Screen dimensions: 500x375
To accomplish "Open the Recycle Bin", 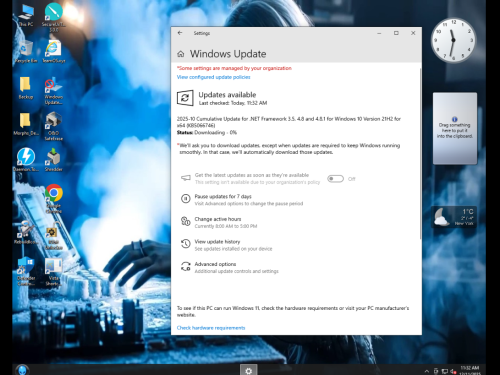I will [x=26, y=52].
